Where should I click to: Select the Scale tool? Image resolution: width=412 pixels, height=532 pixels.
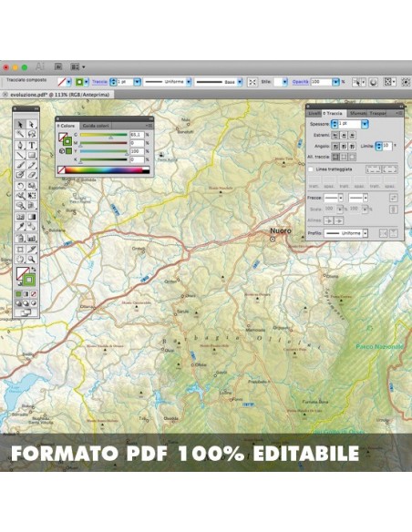32,186
